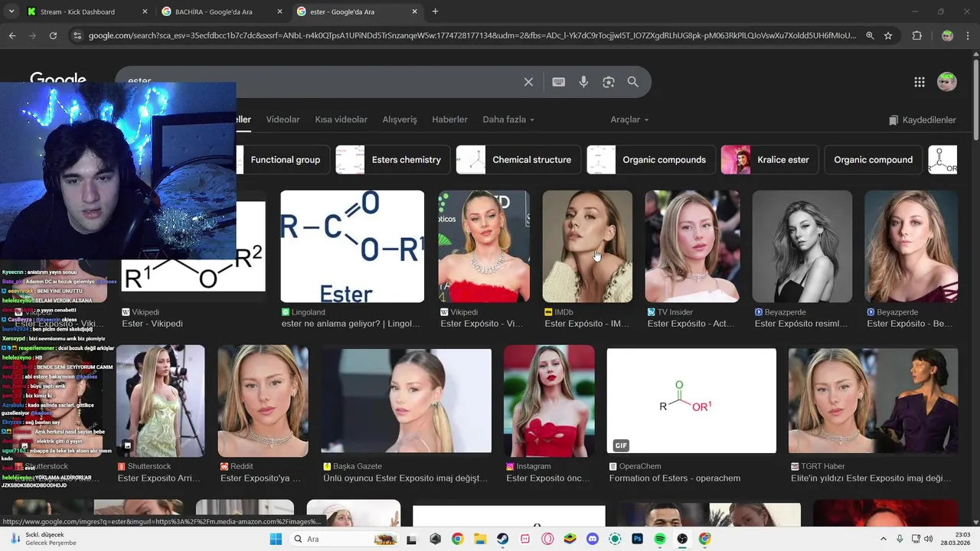Expand the Daha fazla dropdown

(508, 119)
